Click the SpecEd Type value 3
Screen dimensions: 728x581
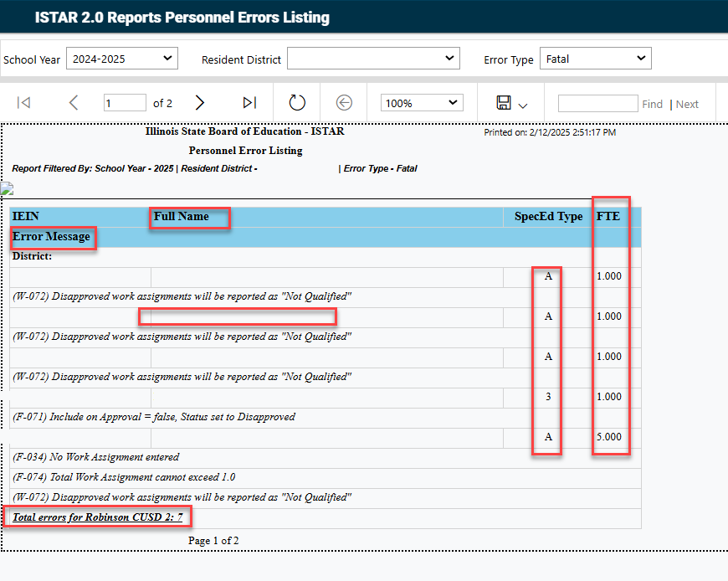[548, 397]
